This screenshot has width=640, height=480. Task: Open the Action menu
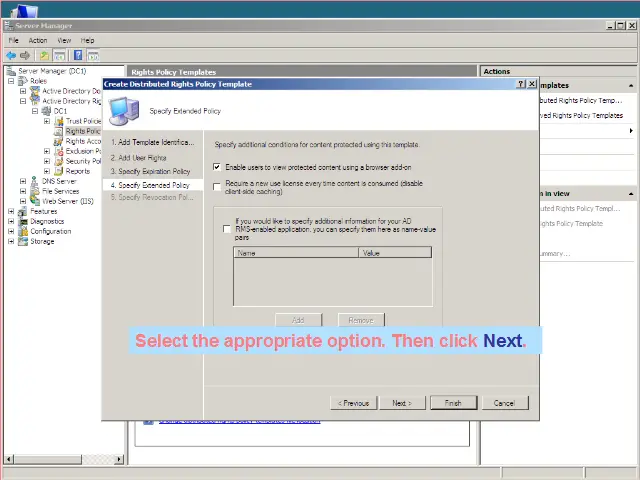(x=38, y=40)
